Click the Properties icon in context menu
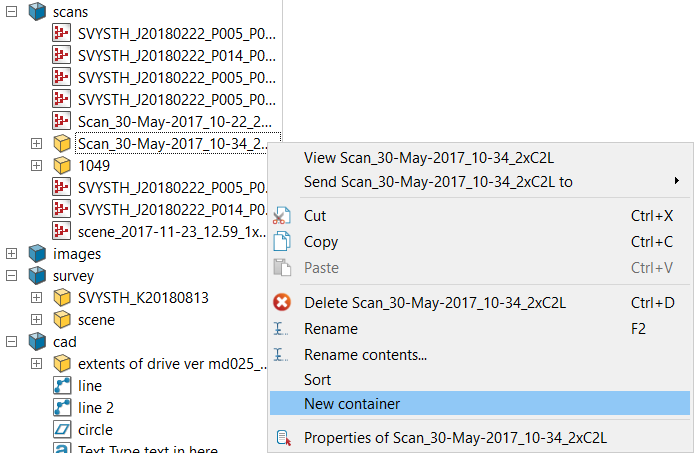Viewport: 694px width, 453px height. (x=282, y=438)
